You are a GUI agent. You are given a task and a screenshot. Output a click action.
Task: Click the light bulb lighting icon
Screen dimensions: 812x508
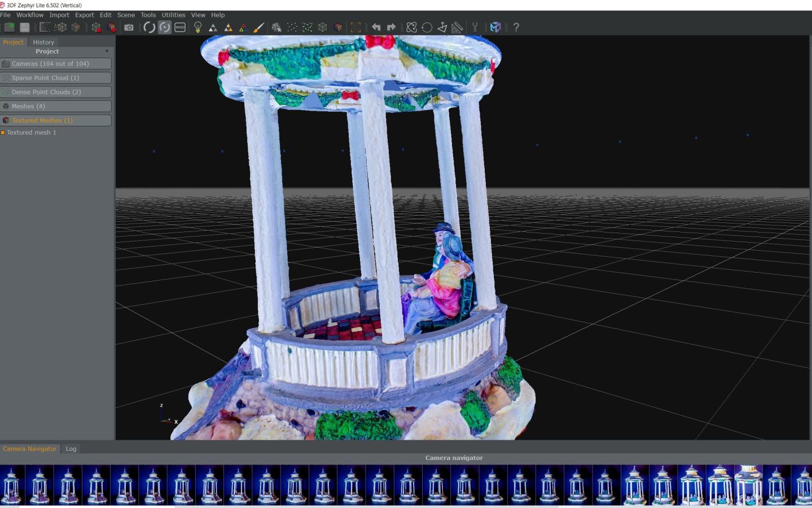[x=197, y=27]
